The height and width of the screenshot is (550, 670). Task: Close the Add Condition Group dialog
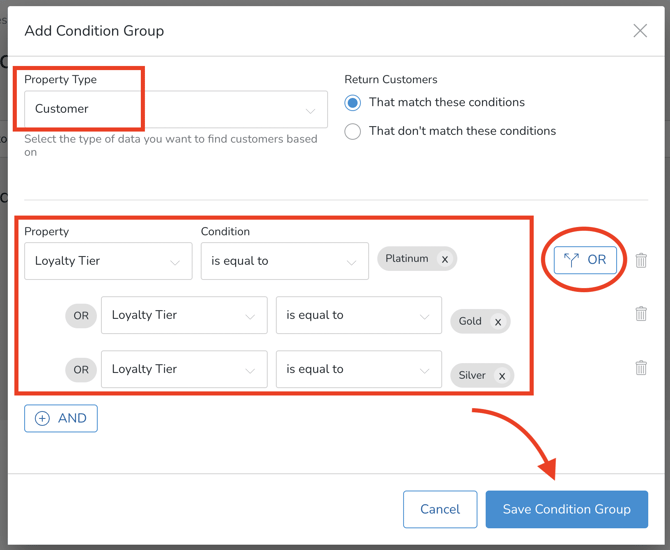640,31
